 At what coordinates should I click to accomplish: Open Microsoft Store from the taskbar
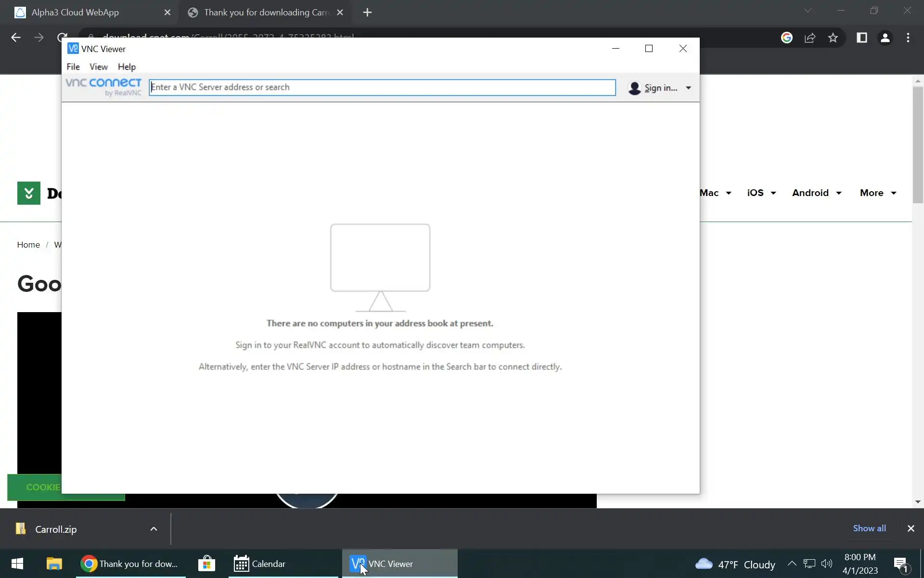tap(206, 564)
